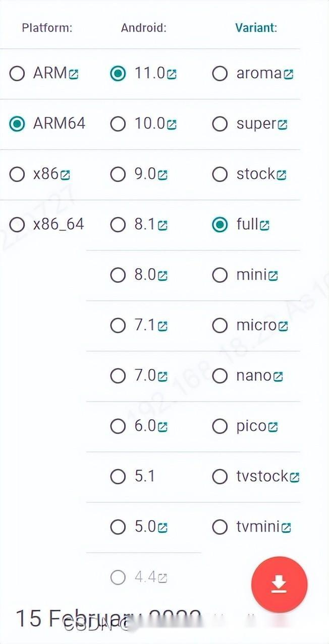Click the Variant column header
The image size is (329, 644).
click(256, 27)
